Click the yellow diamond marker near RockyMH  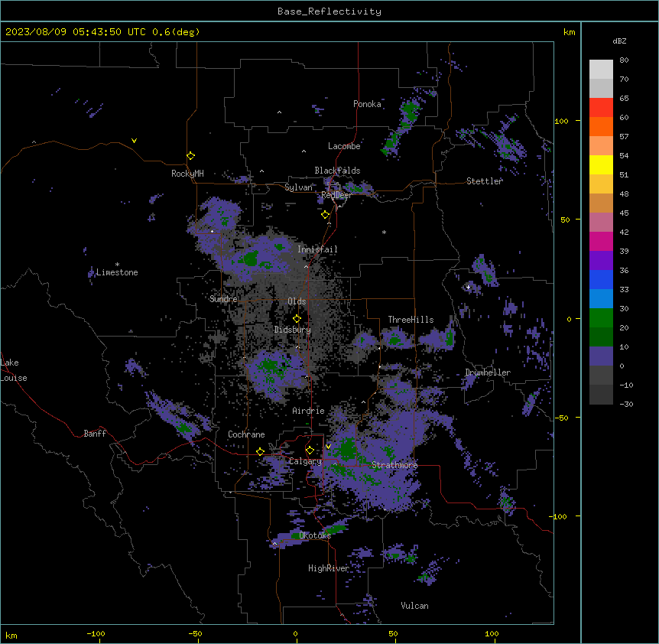point(191,156)
